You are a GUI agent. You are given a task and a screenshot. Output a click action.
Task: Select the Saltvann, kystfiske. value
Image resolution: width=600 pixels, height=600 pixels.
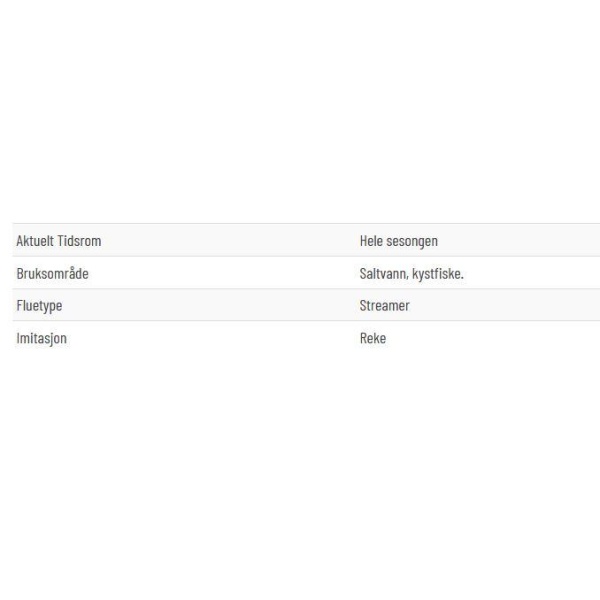[411, 274]
